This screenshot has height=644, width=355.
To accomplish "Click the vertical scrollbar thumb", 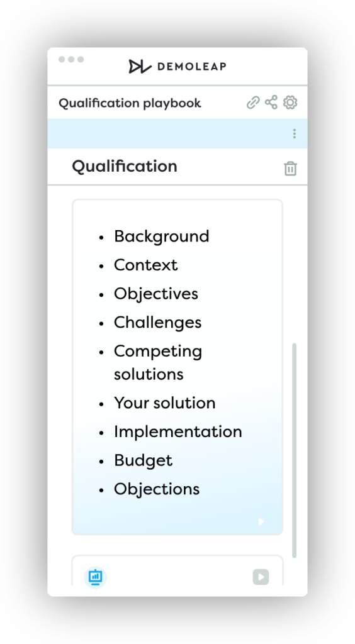I will click(x=294, y=450).
